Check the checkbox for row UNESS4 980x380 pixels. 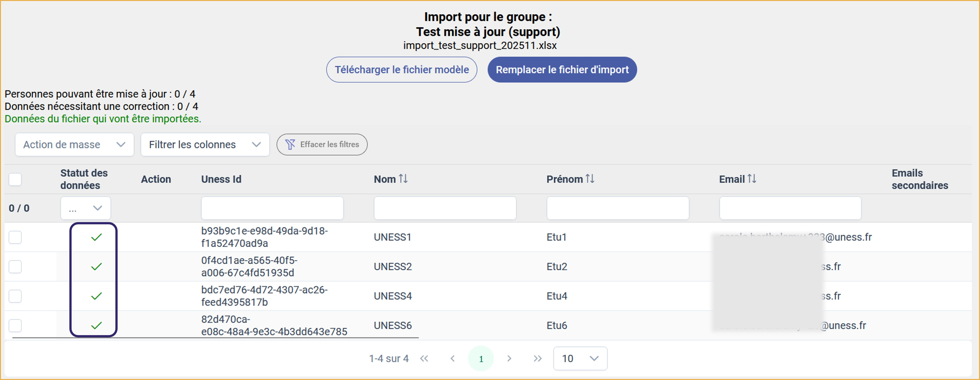click(15, 296)
